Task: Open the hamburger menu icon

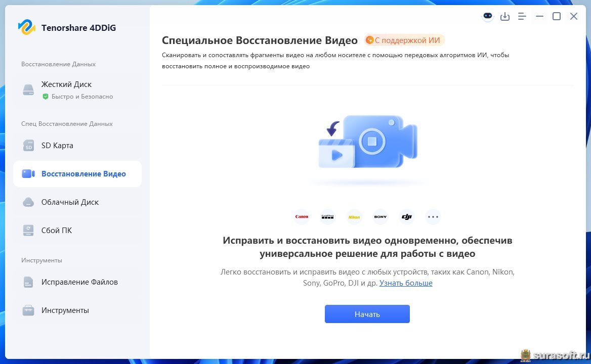Action: click(x=522, y=17)
